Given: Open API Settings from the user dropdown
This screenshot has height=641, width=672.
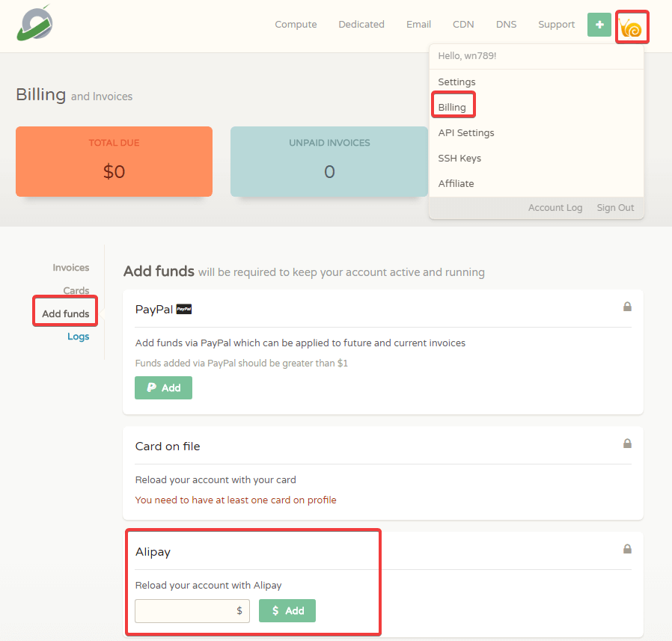Looking at the screenshot, I should coord(466,133).
